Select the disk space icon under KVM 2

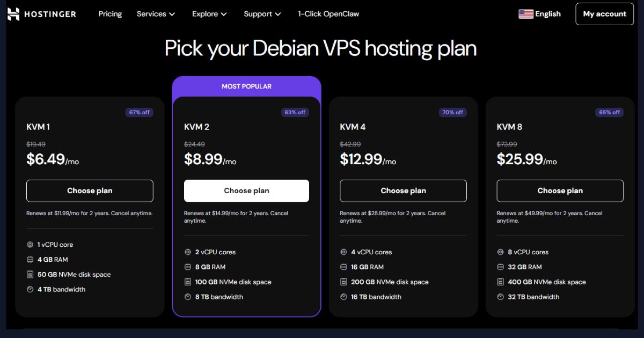coord(187,282)
